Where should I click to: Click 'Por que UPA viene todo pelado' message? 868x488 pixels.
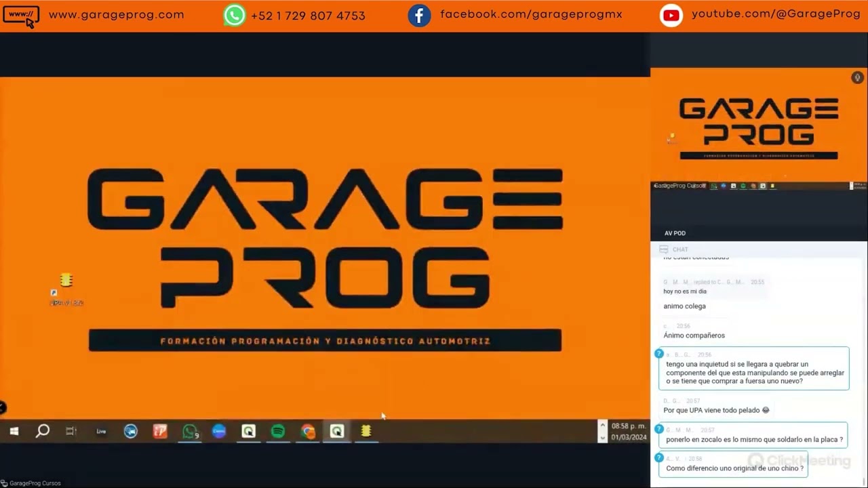pyautogui.click(x=716, y=410)
